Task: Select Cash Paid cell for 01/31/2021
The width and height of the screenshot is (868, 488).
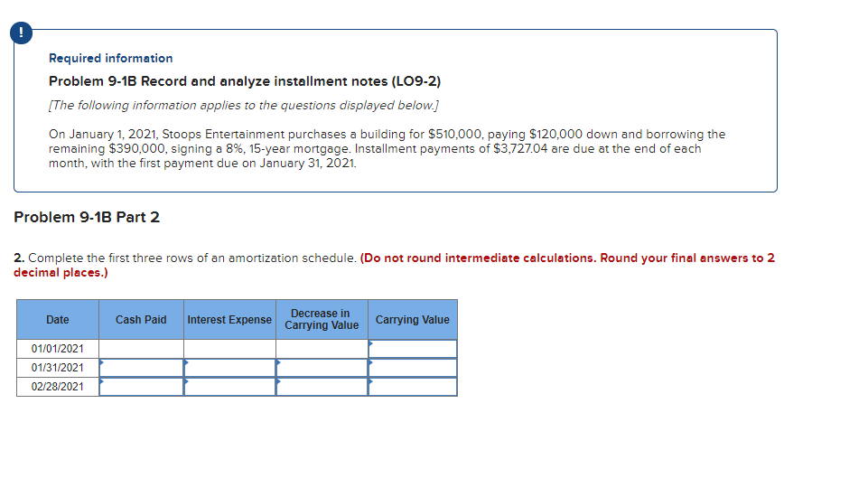Action: click(x=141, y=368)
